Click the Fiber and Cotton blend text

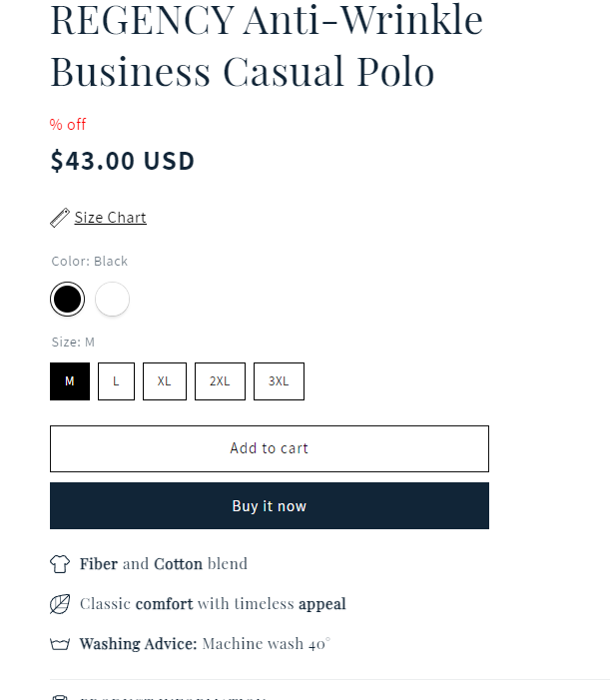[x=164, y=564]
